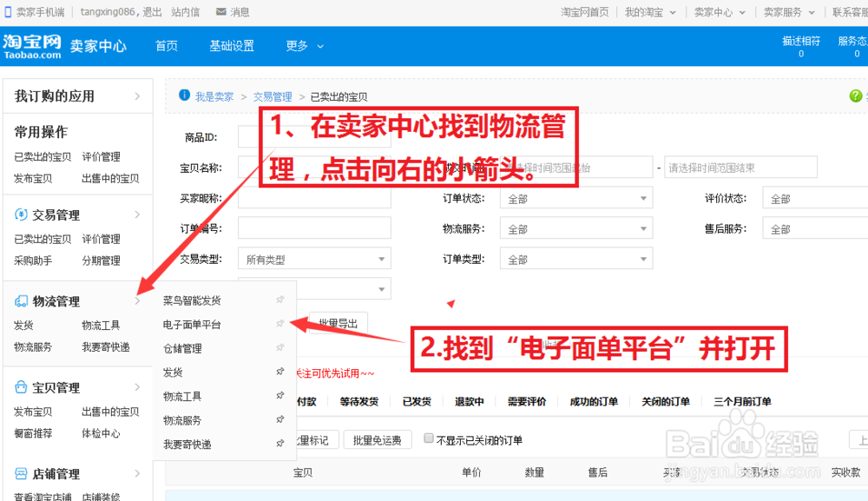This screenshot has height=501, width=868.
Task: Click the 请选择时间范围结束 date field
Action: 740,168
